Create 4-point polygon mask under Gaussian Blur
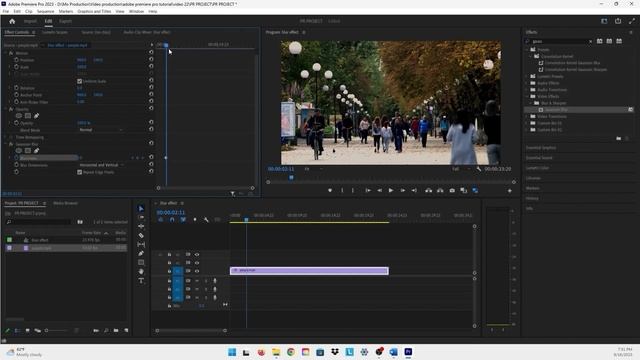 click(28, 151)
